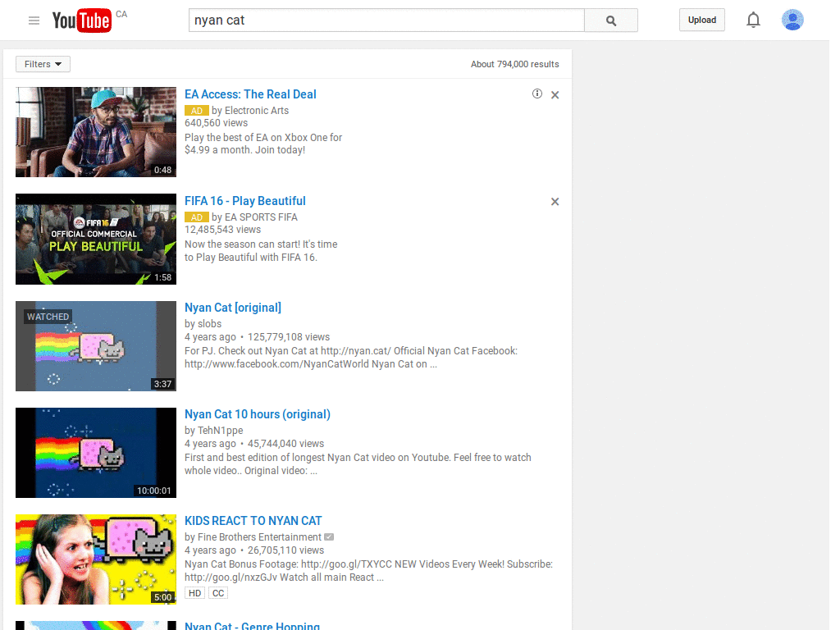
Task: Open Nyan Cat - Genre Hopping title
Action: [x=252, y=626]
